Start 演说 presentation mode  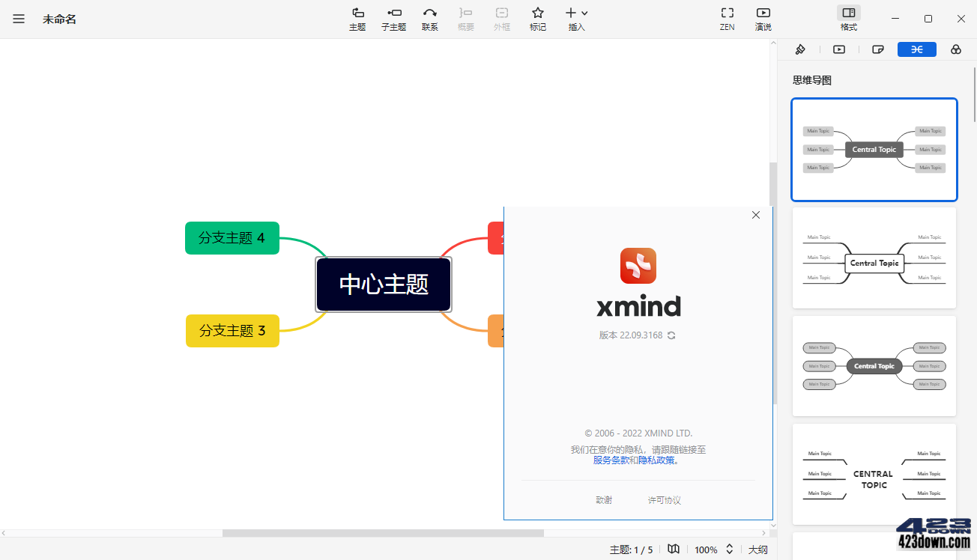tap(763, 19)
